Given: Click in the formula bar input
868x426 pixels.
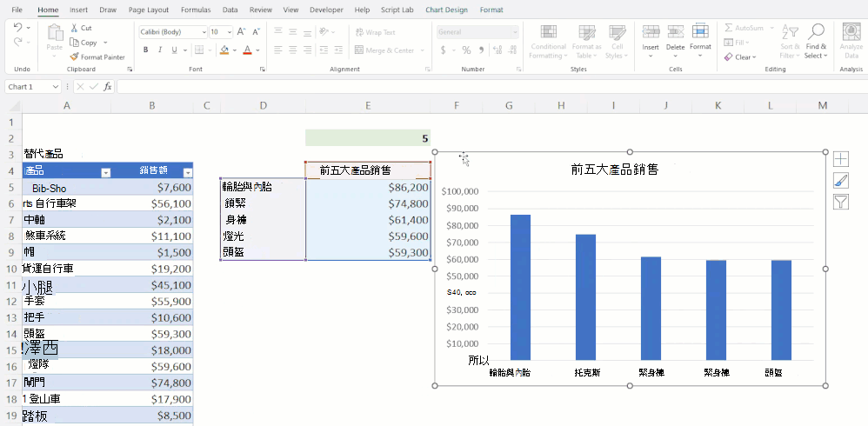Looking at the screenshot, I should pos(491,87).
